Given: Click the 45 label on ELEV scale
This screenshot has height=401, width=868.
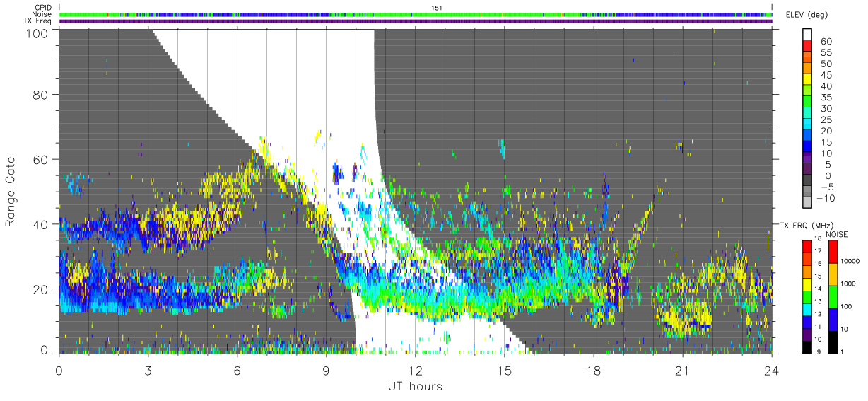Looking at the screenshot, I should coord(826,75).
